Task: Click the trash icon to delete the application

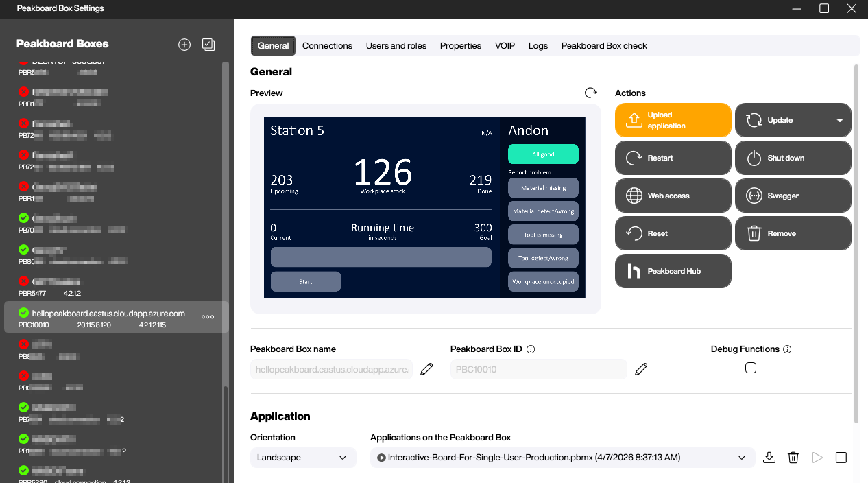Action: pos(793,457)
